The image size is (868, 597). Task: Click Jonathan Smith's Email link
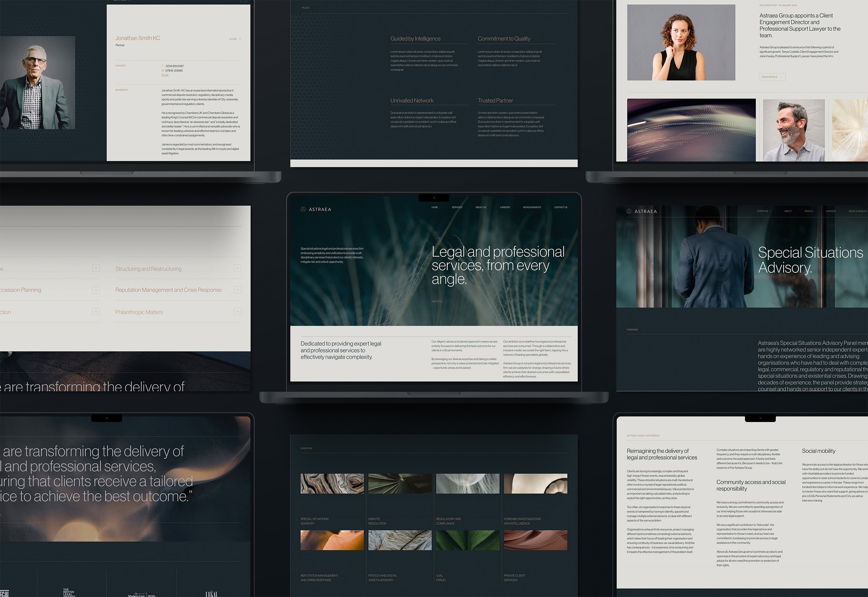(x=165, y=75)
